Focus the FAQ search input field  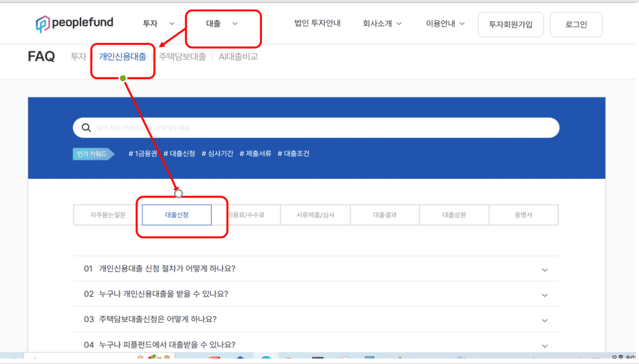click(x=316, y=128)
